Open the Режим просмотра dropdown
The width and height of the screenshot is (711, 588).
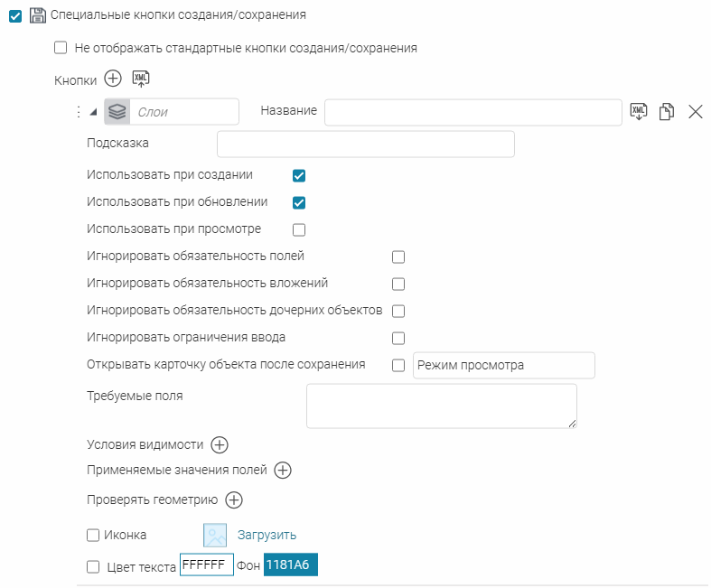(x=502, y=365)
